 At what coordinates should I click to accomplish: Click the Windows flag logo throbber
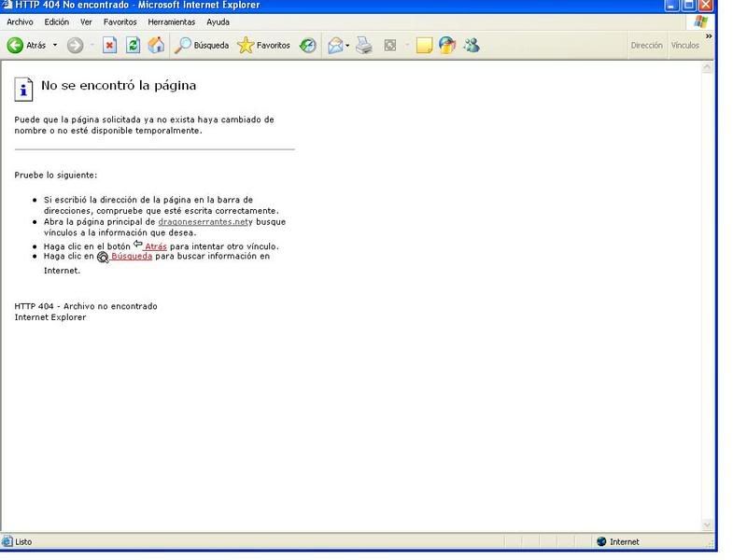click(701, 21)
